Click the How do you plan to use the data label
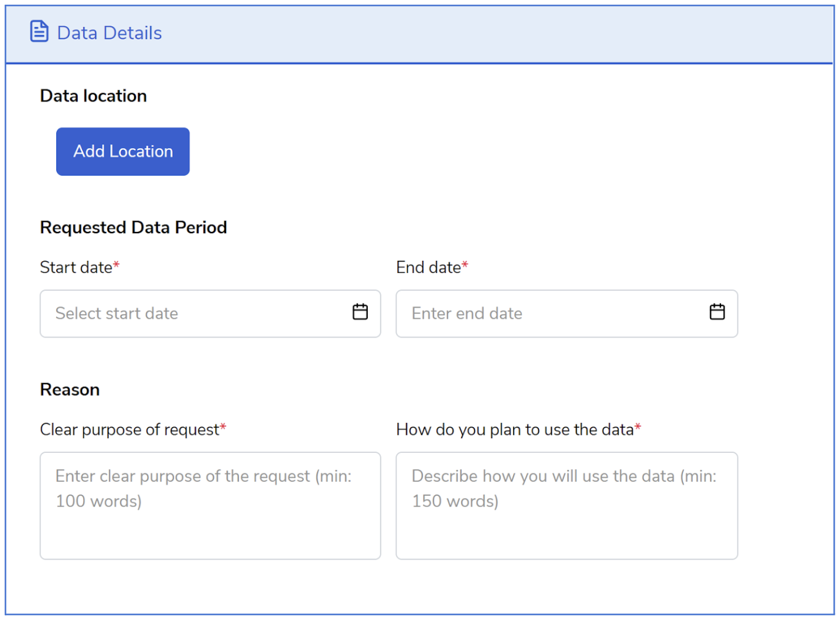The image size is (840, 621). coord(515,430)
